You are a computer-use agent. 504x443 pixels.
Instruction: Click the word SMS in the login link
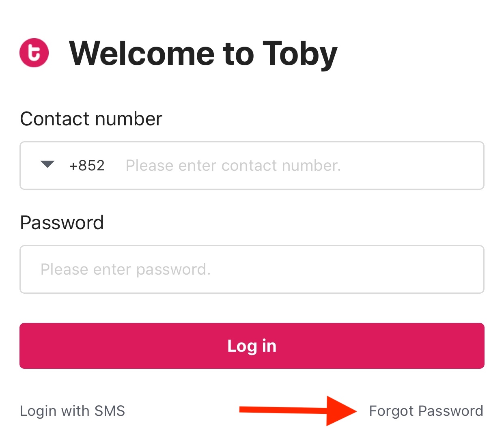110,411
